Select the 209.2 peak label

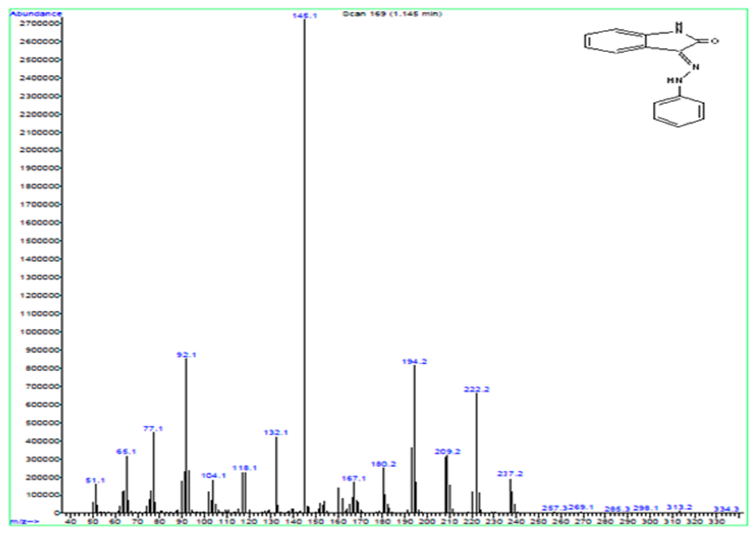coord(447,452)
